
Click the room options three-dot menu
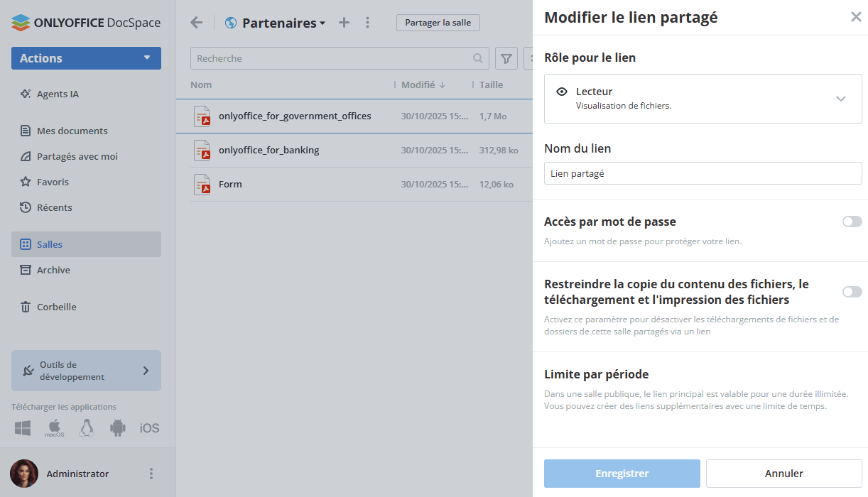click(367, 22)
